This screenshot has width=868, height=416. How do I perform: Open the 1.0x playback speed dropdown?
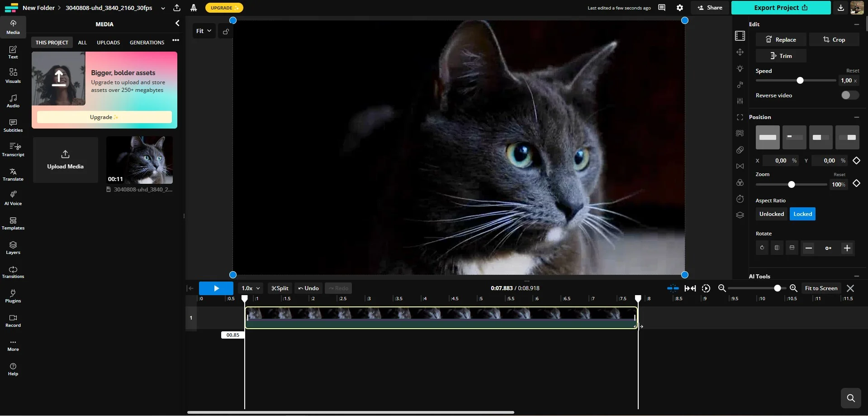pyautogui.click(x=251, y=288)
